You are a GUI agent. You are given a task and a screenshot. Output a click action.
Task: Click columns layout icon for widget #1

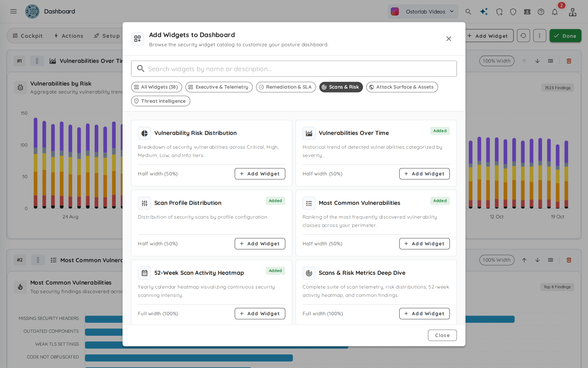coord(550,61)
